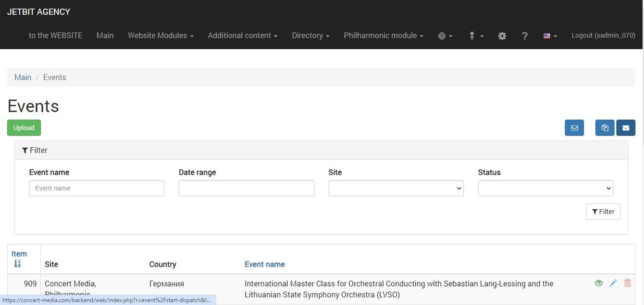644x305 pixels.
Task: Expand the language flag dropdown
Action: (550, 36)
